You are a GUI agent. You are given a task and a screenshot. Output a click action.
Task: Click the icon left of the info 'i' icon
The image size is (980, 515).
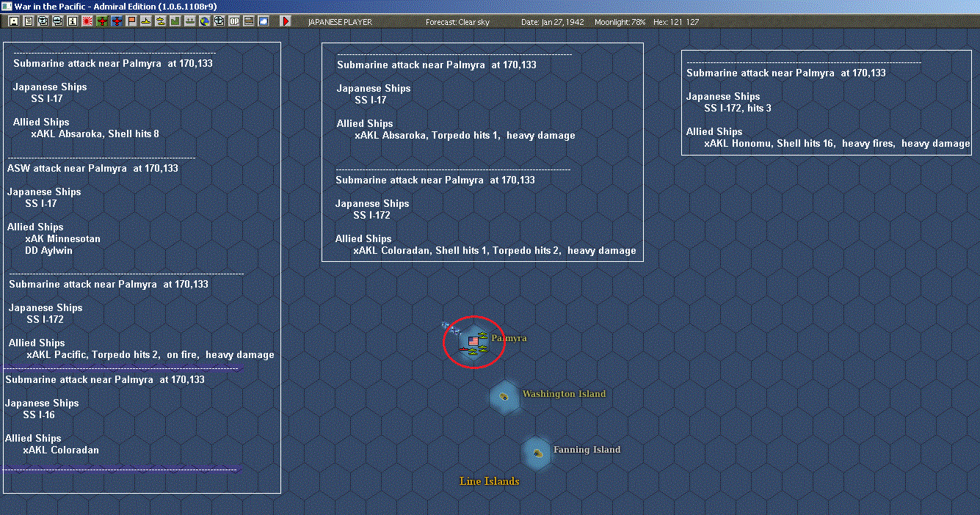point(57,21)
